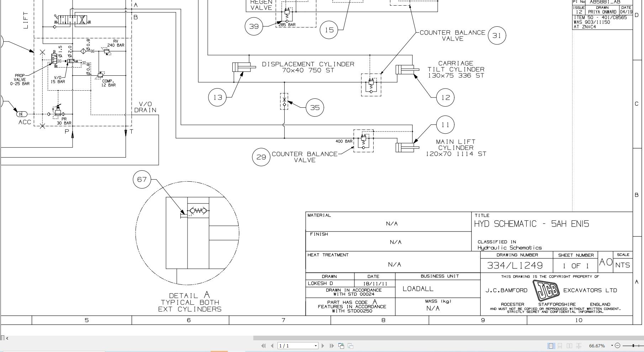Click the zoom slider handle
Image resolution: width=644 pixels, height=352 pixels.
pyautogui.click(x=634, y=346)
